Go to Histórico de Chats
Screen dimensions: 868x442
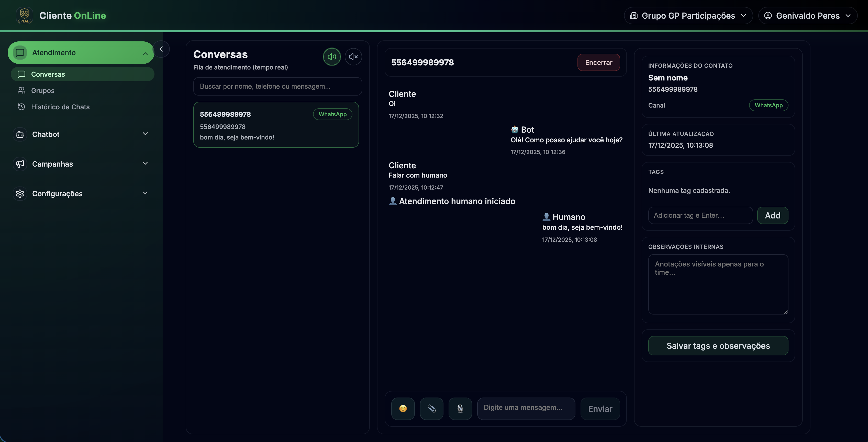pos(60,107)
